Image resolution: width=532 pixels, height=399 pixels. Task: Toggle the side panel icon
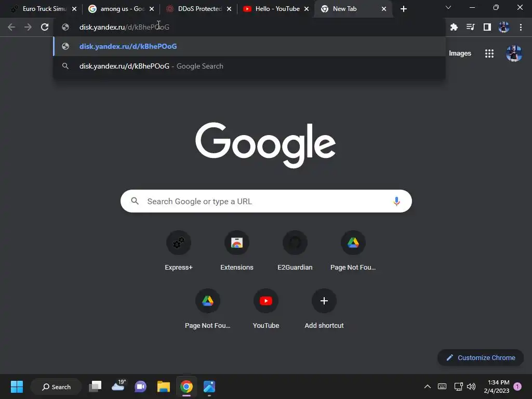pyautogui.click(x=487, y=27)
